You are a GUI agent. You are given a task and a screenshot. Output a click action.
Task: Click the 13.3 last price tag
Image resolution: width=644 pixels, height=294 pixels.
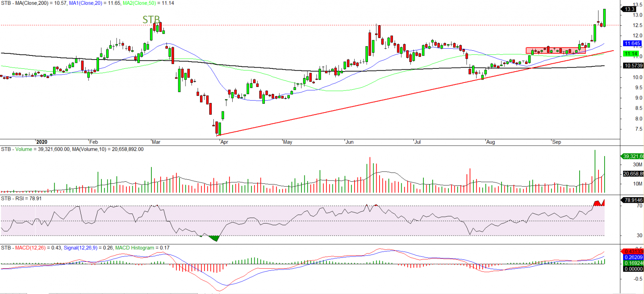pyautogui.click(x=630, y=9)
